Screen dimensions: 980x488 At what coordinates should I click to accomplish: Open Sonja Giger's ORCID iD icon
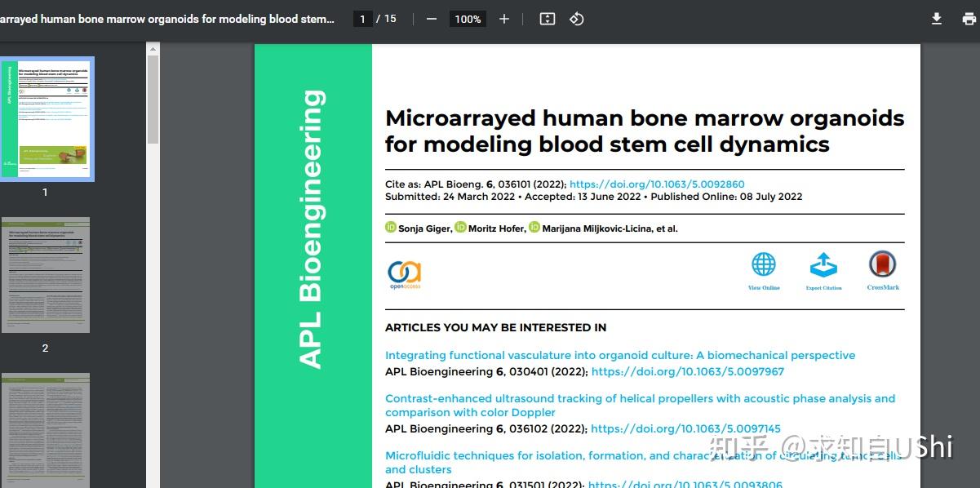point(391,228)
